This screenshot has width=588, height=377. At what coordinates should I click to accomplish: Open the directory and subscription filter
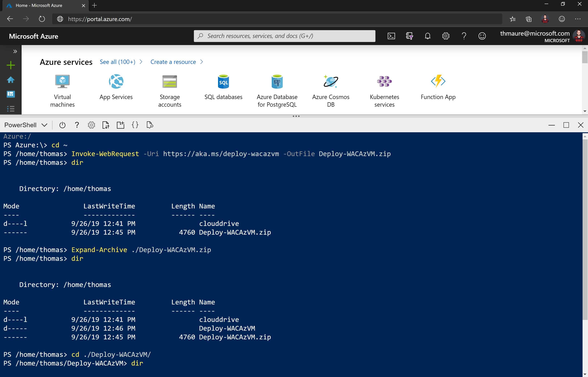(x=409, y=36)
